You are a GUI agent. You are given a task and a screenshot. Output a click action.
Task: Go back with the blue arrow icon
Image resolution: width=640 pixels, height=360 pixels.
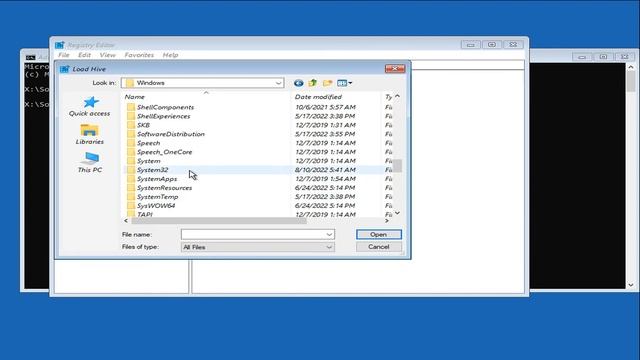pyautogui.click(x=298, y=83)
